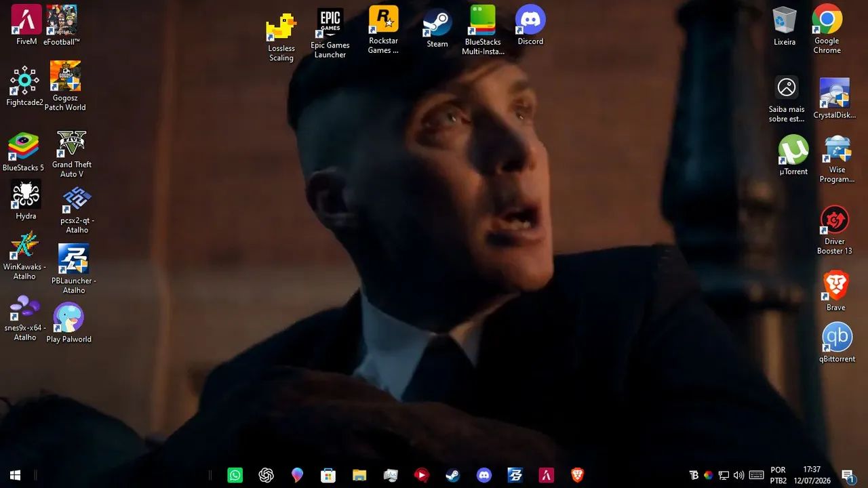Open WhatsApp from the taskbar

click(x=235, y=475)
